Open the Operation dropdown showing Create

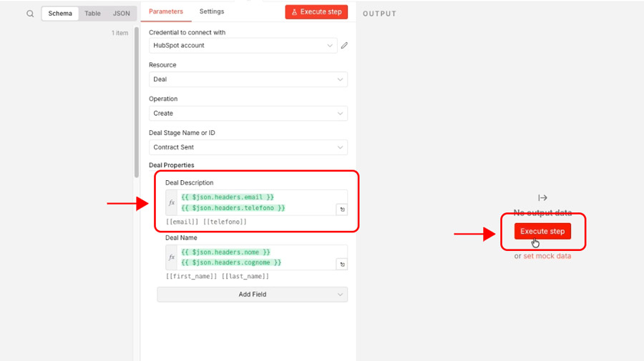(248, 114)
